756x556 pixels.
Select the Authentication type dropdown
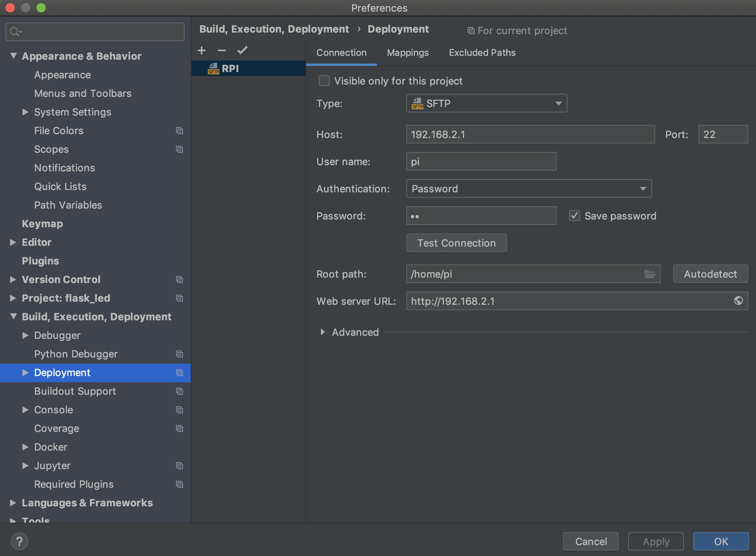pyautogui.click(x=528, y=189)
